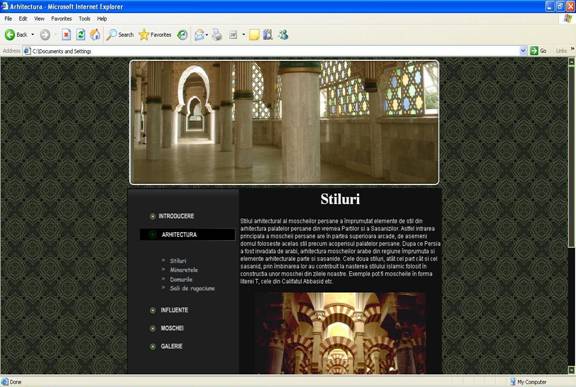Open the INTRODUCERE navigation link
Screen dimensions: 576x387
tap(176, 216)
